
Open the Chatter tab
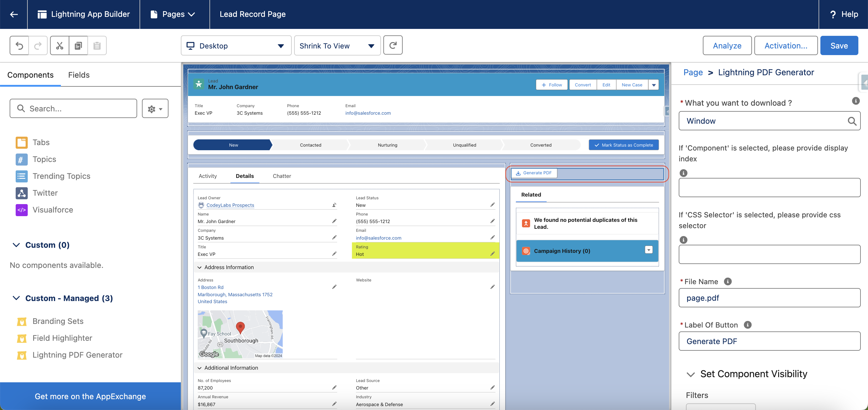click(282, 176)
